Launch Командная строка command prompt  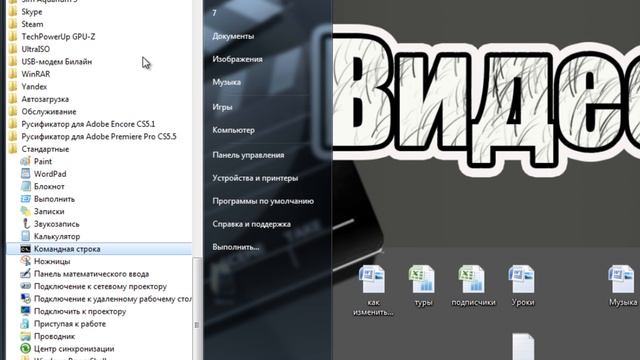pos(100,249)
